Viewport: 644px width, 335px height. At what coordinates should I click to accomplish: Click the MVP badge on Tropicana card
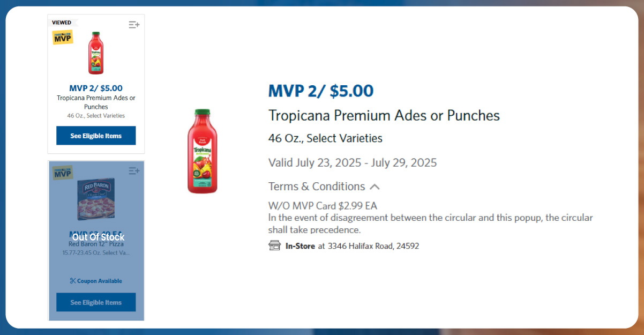point(63,37)
